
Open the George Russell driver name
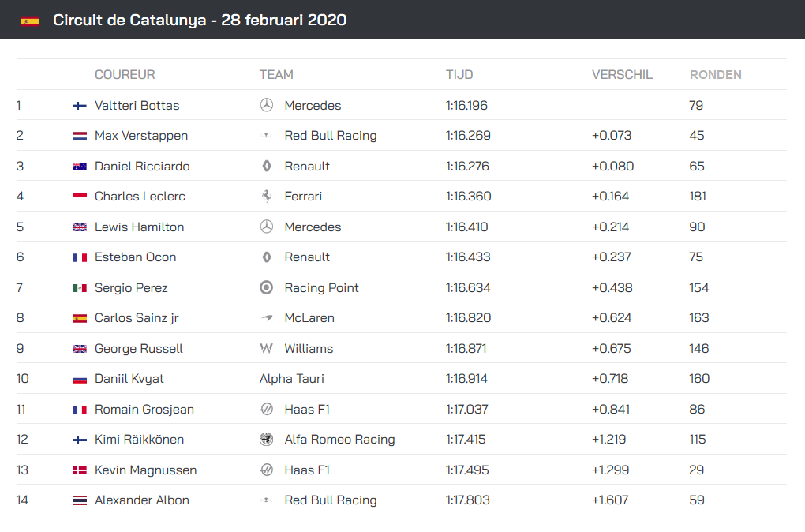(x=139, y=349)
